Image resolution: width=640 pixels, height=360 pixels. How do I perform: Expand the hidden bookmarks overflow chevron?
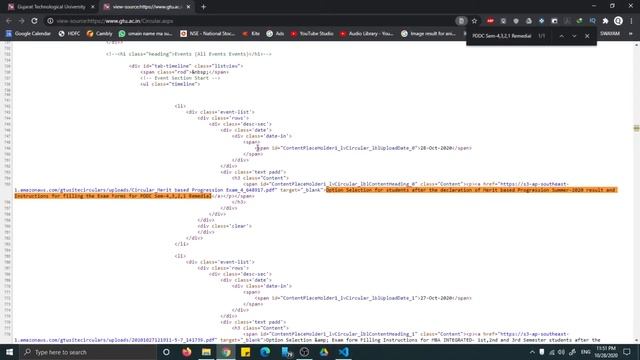point(631,33)
